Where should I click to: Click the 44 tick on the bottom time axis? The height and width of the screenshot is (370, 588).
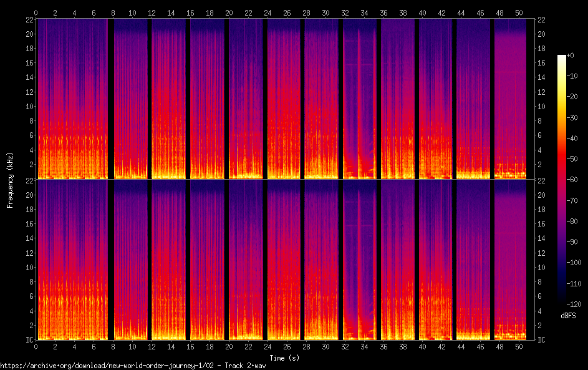pos(461,346)
